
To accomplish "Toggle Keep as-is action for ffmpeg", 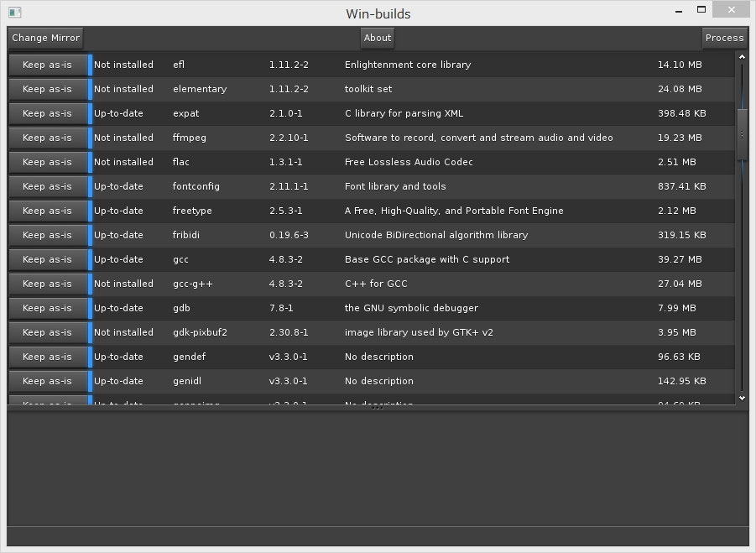I will [x=48, y=138].
